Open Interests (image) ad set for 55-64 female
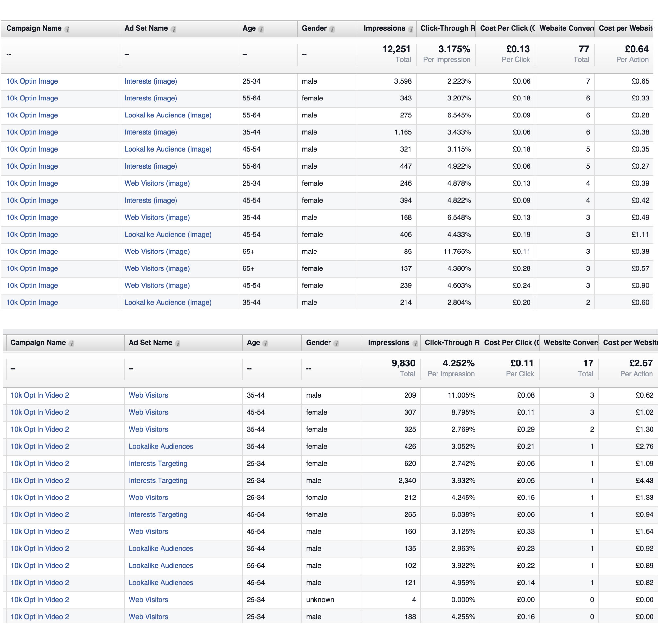The width and height of the screenshot is (659, 644). [x=150, y=98]
